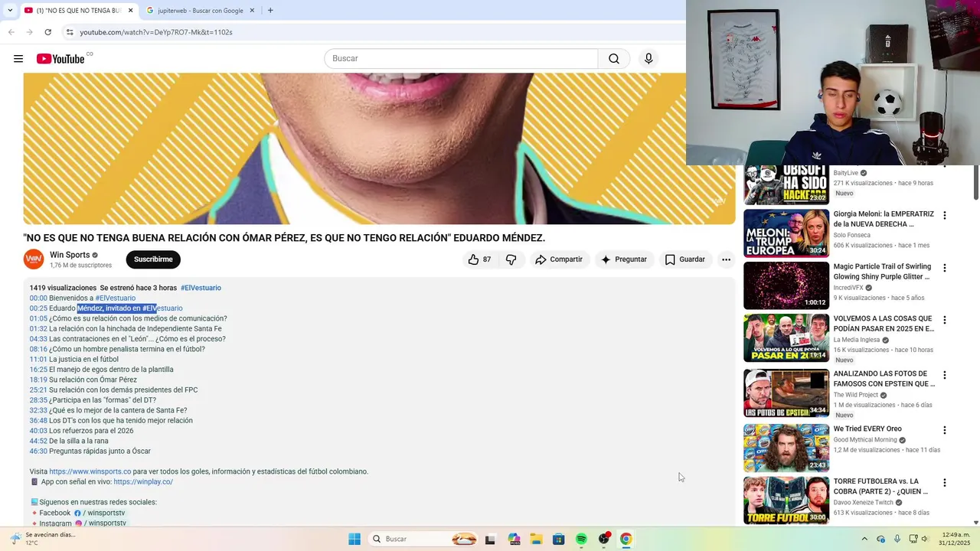Open the winsports.co website link
This screenshot has width=980, height=551.
tap(90, 471)
